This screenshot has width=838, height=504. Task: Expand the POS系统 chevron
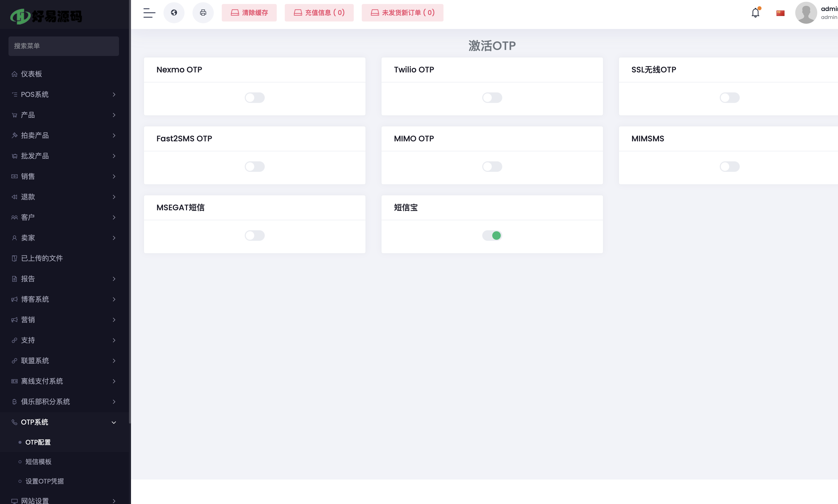(114, 94)
